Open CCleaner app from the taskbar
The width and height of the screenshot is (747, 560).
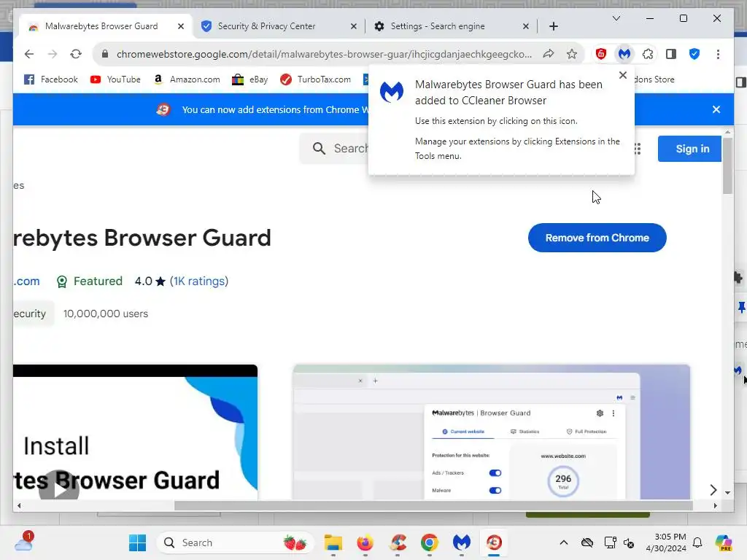pyautogui.click(x=398, y=542)
